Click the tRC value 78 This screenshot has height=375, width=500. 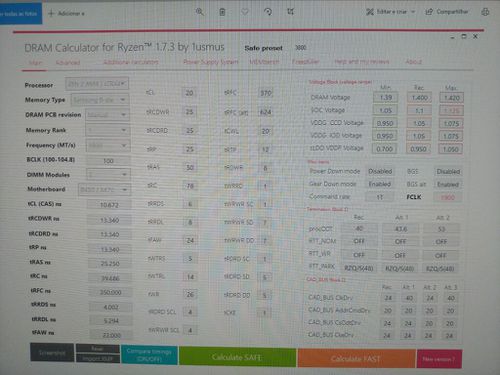coord(190,186)
